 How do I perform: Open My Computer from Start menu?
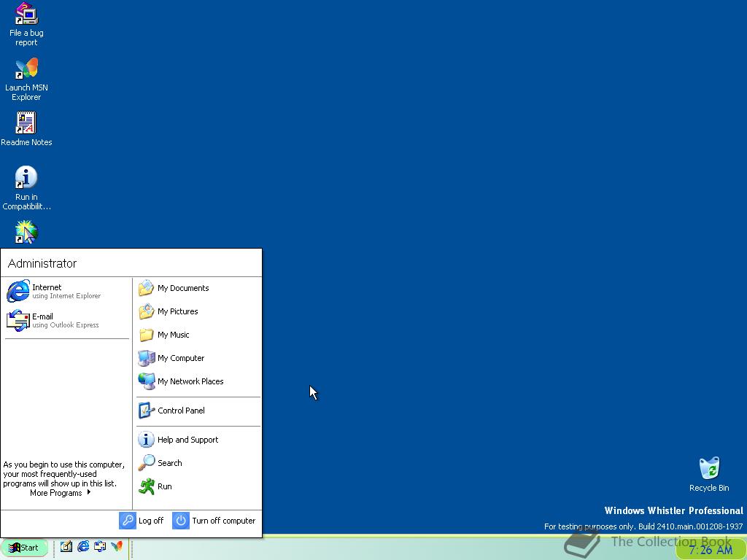pyautogui.click(x=198, y=358)
